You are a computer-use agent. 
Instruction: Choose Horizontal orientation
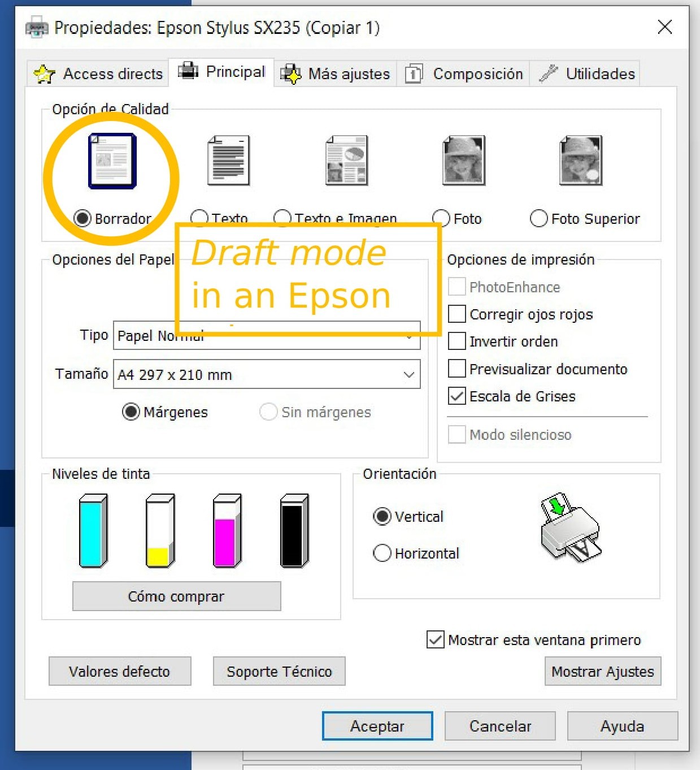pyautogui.click(x=382, y=553)
